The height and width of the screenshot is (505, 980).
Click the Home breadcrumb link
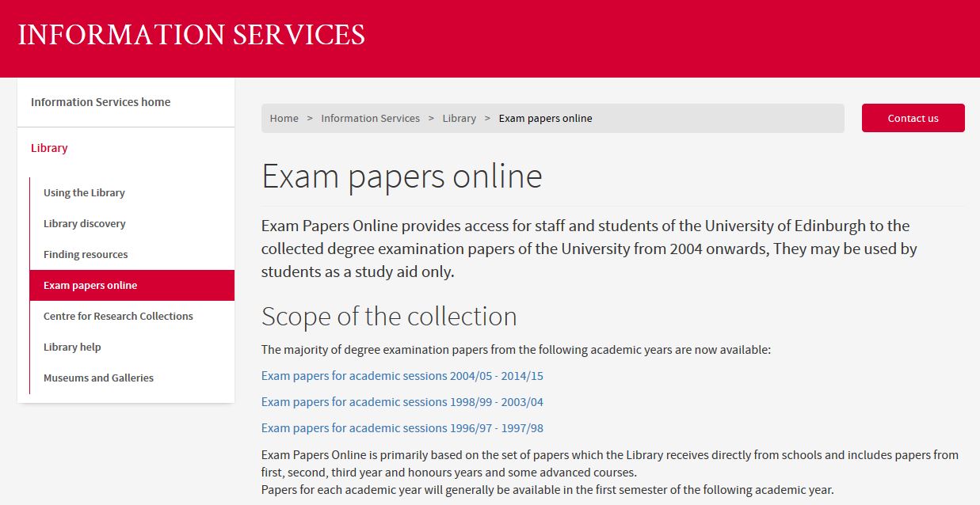[284, 119]
